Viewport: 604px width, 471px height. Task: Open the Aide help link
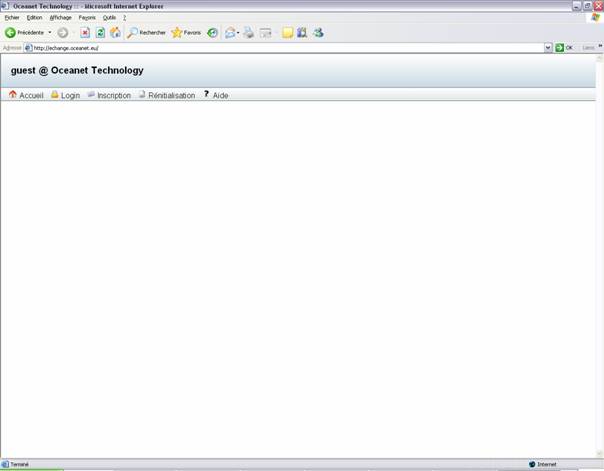(x=220, y=96)
